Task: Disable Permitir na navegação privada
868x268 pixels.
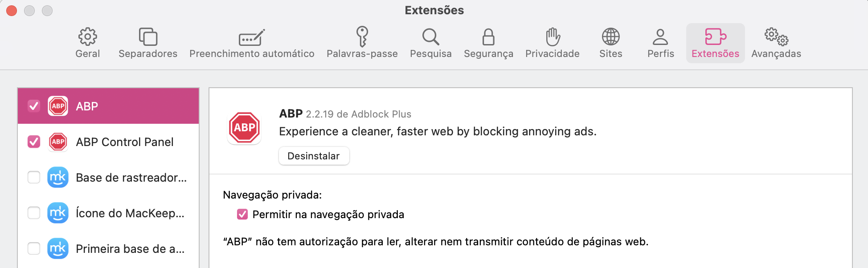Action: point(242,214)
